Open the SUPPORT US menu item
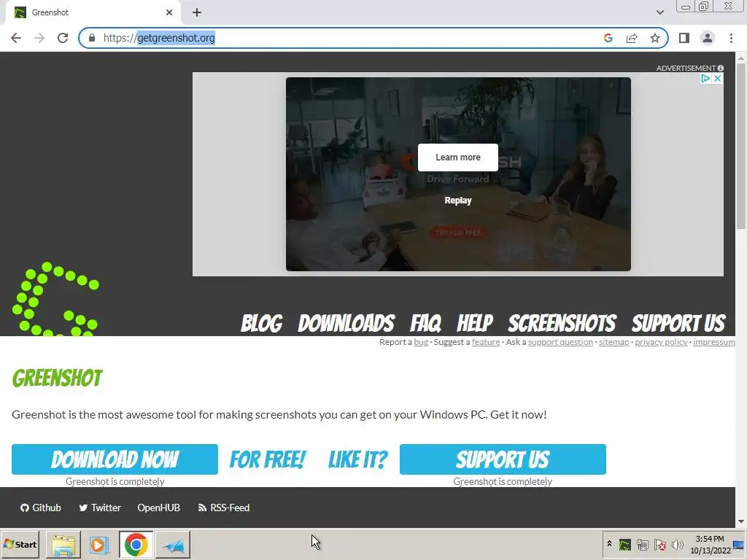 pyautogui.click(x=678, y=323)
